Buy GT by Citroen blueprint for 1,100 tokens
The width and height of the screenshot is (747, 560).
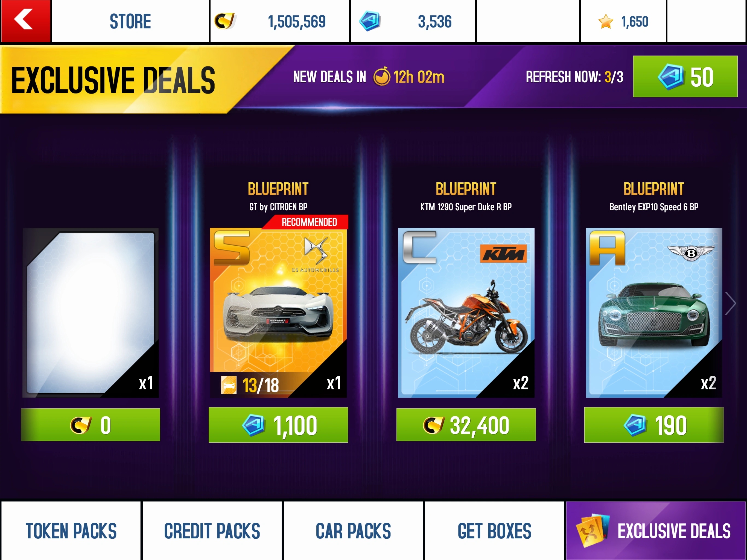click(x=278, y=425)
